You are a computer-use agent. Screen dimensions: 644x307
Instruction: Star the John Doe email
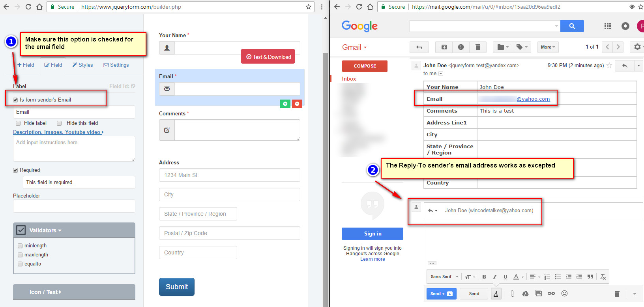(609, 66)
